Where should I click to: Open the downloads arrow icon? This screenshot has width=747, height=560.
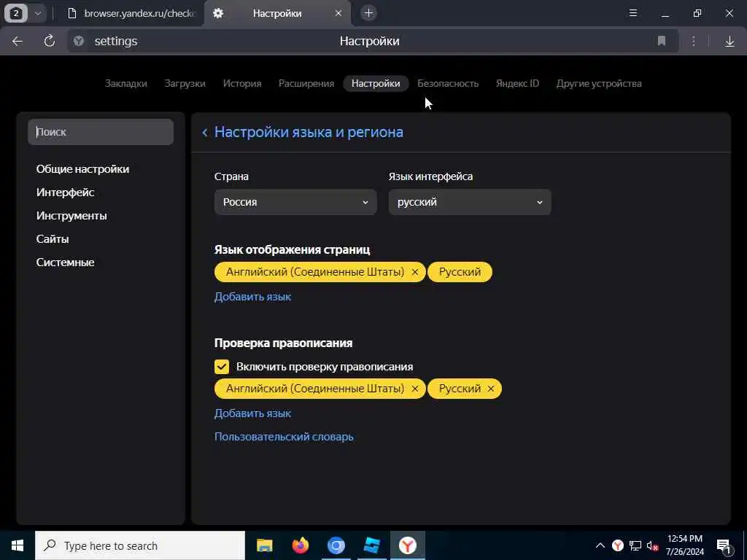pyautogui.click(x=729, y=42)
